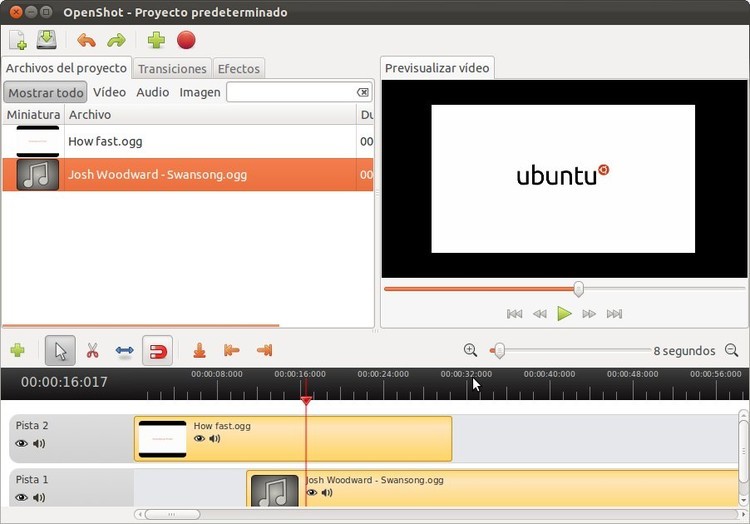Select the resize arrows tool
The height and width of the screenshot is (524, 750).
coord(124,350)
